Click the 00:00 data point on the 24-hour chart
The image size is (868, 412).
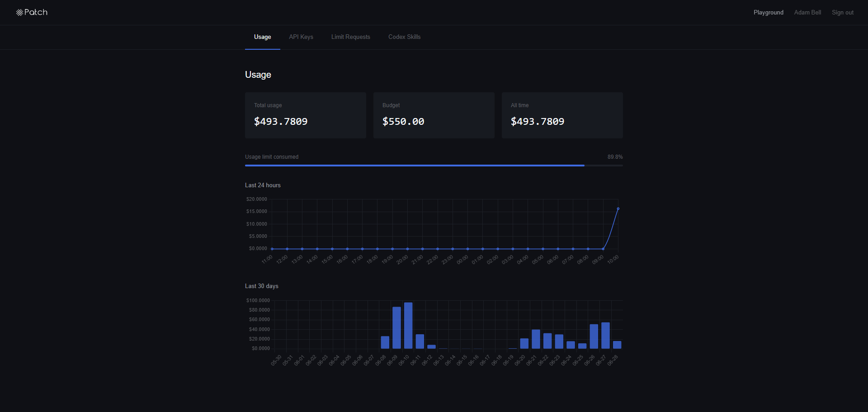(467, 249)
